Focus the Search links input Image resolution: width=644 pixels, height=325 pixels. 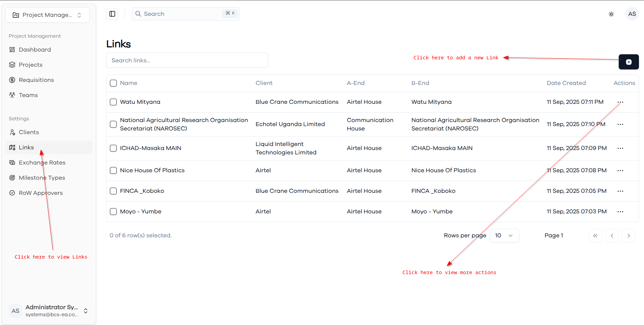(187, 60)
